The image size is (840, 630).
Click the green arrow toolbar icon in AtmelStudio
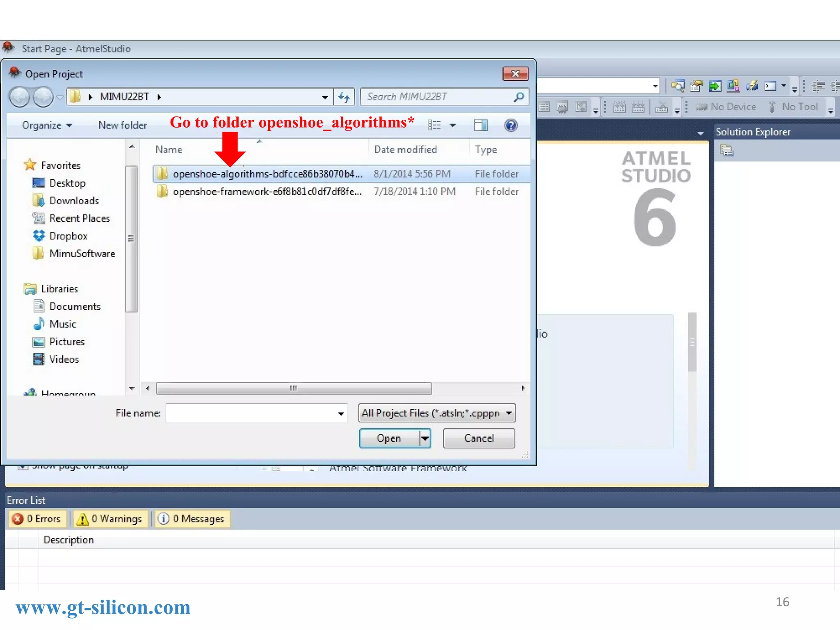pyautogui.click(x=715, y=86)
